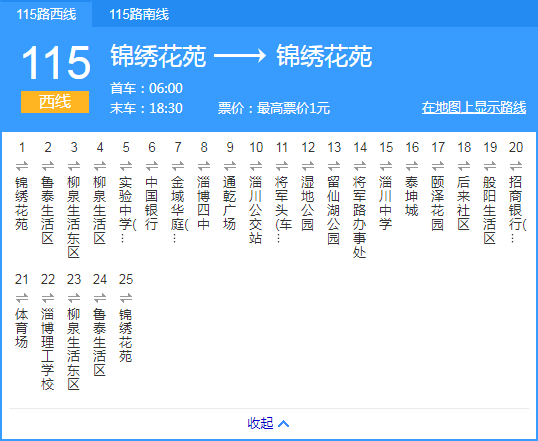This screenshot has height=441, width=538.
Task: Click transfer icon above stop 21 体育场
Action: [22, 298]
